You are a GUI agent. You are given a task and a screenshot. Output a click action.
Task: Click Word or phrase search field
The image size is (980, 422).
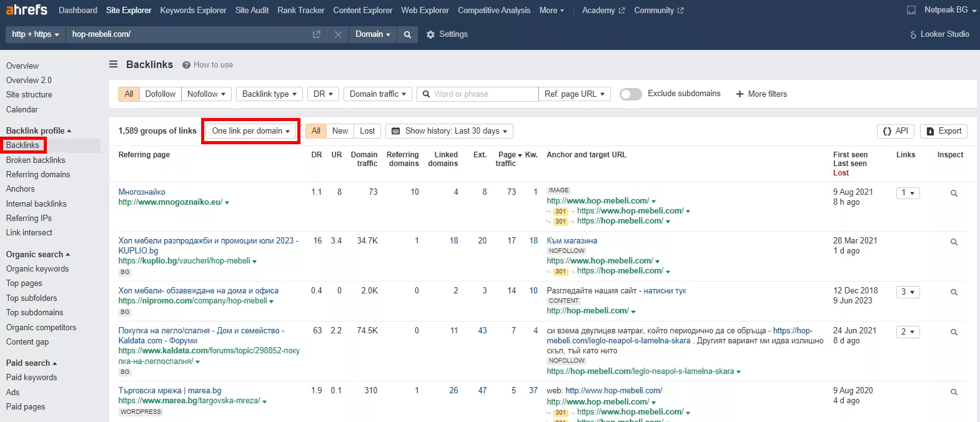point(477,94)
